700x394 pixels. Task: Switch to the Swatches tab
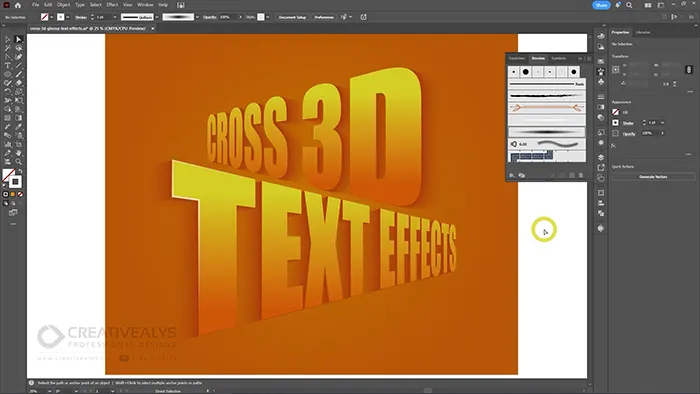click(x=517, y=58)
